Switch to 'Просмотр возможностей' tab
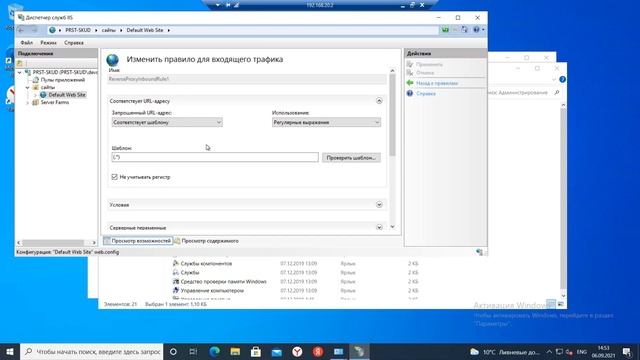Viewport: 640px width, 360px height. pos(138,241)
